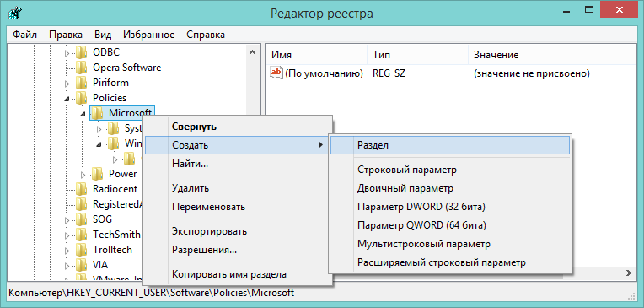The height and width of the screenshot is (308, 644).
Task: Select Раздел in the submenu
Action: tap(450, 145)
